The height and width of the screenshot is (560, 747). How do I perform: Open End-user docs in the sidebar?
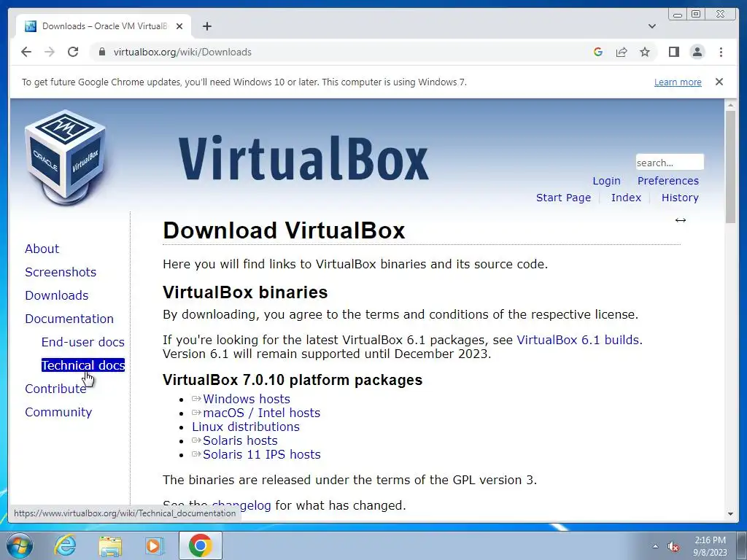(83, 342)
